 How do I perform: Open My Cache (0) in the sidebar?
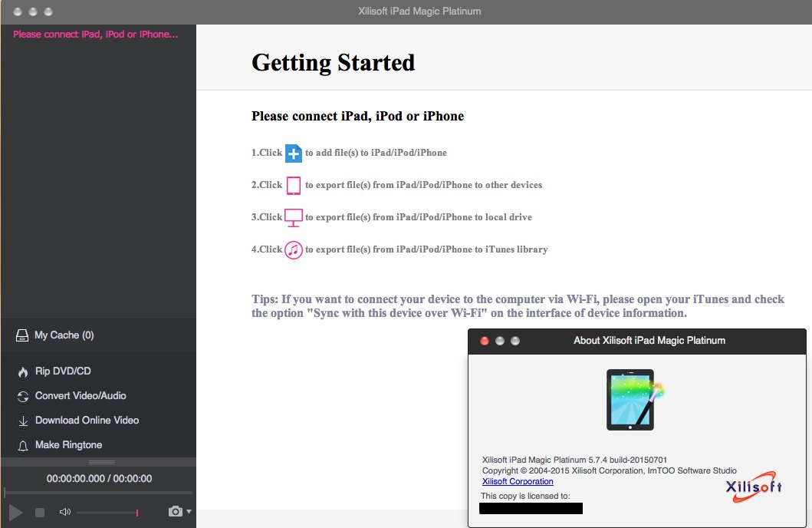(98, 335)
